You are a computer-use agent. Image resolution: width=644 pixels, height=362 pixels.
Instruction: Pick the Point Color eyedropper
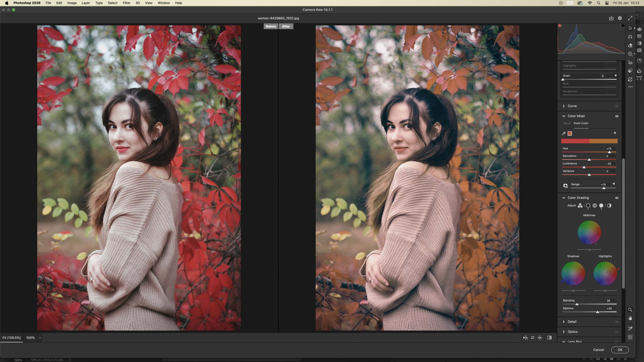pos(564,133)
